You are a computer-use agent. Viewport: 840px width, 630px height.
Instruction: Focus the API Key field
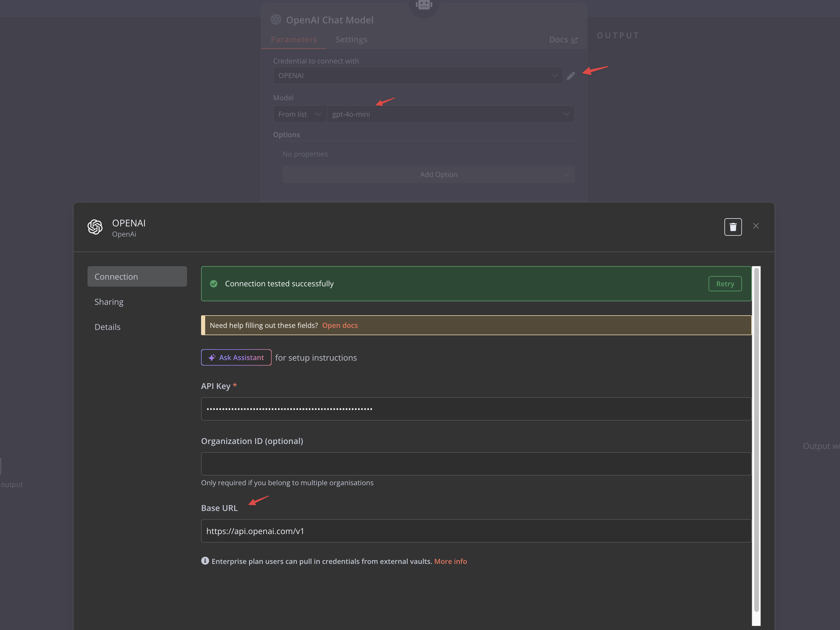tap(476, 409)
